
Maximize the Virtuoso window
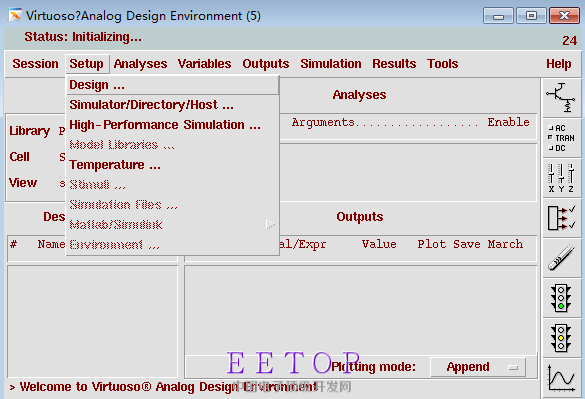pos(531,16)
